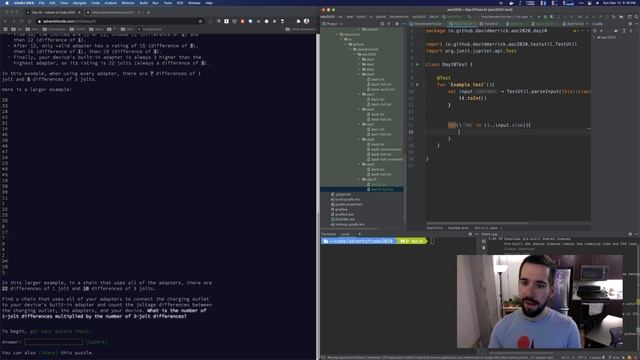640x360 pixels.
Task: Click the Day10Test breadcrumb below the editor
Action: tap(435, 228)
